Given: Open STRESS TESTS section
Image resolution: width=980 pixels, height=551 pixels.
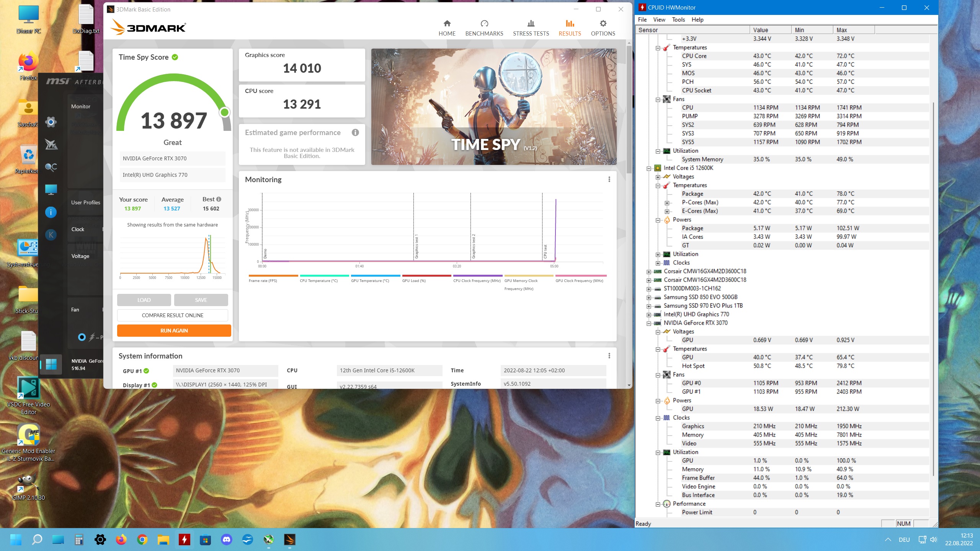Looking at the screenshot, I should tap(531, 28).
